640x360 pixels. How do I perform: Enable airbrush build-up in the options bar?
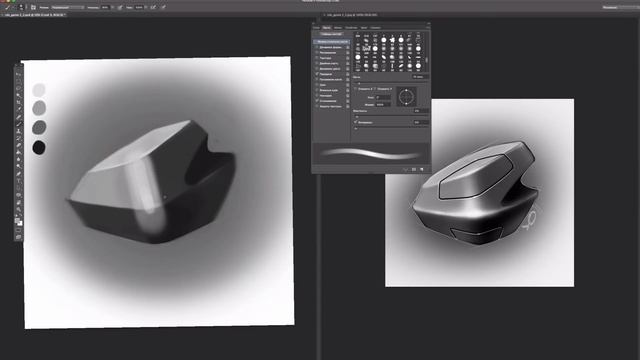pyautogui.click(x=154, y=7)
